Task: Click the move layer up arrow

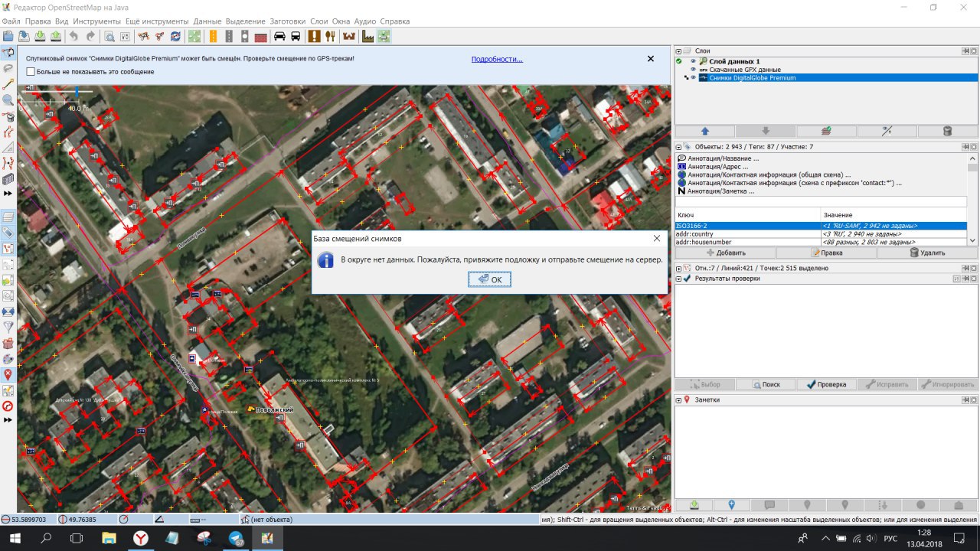Action: coord(704,131)
